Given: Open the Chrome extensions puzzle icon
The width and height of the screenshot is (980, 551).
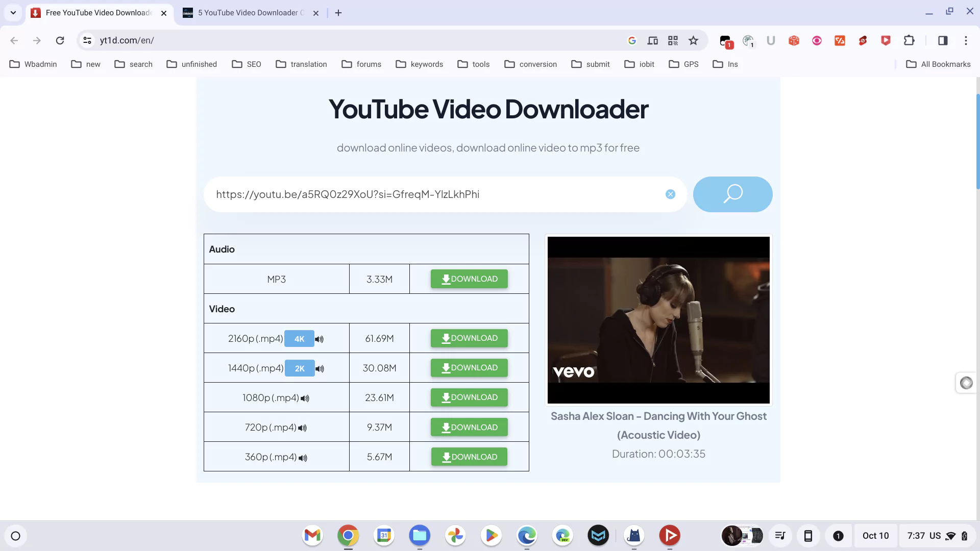Looking at the screenshot, I should [910, 40].
